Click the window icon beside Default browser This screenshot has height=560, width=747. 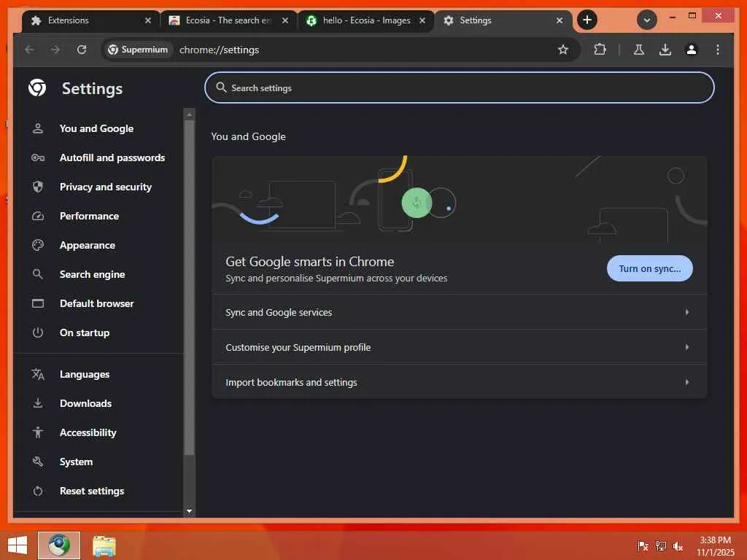click(x=38, y=303)
